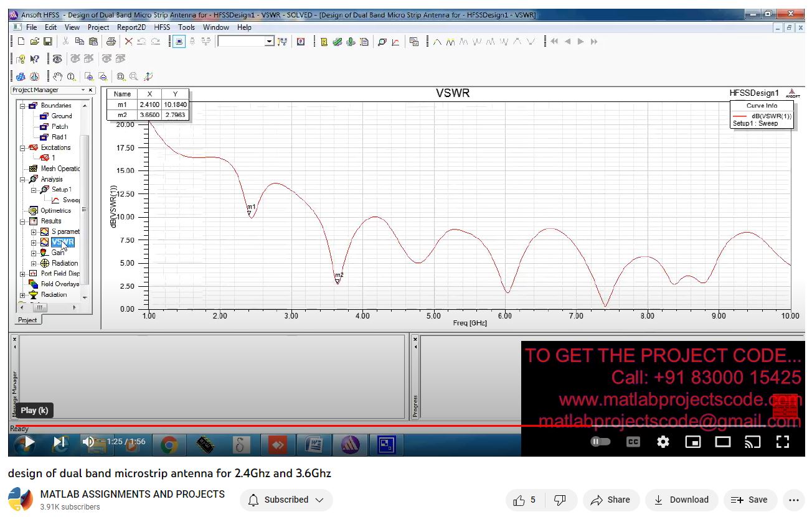The height and width of the screenshot is (517, 812).
Task: Toggle YouTube autoplay switch
Action: (x=600, y=442)
